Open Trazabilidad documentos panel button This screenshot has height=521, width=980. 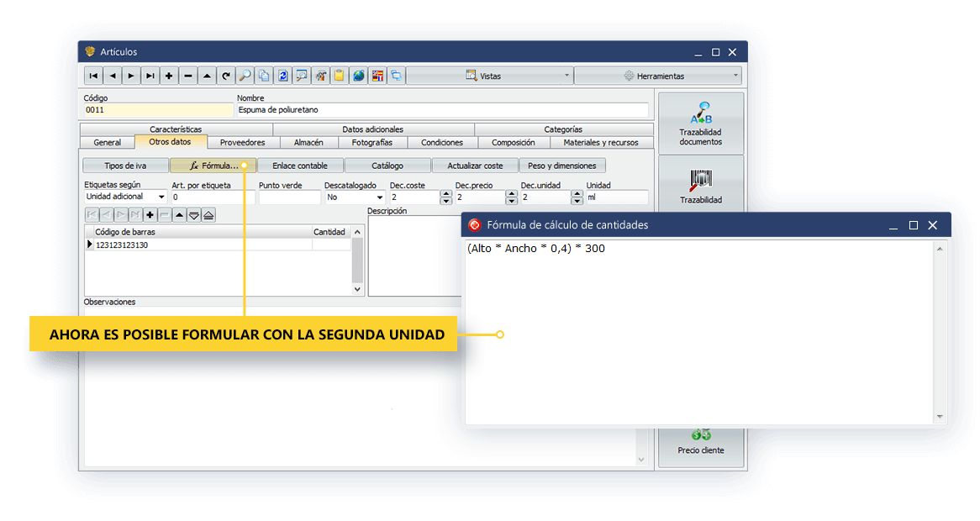tap(700, 124)
